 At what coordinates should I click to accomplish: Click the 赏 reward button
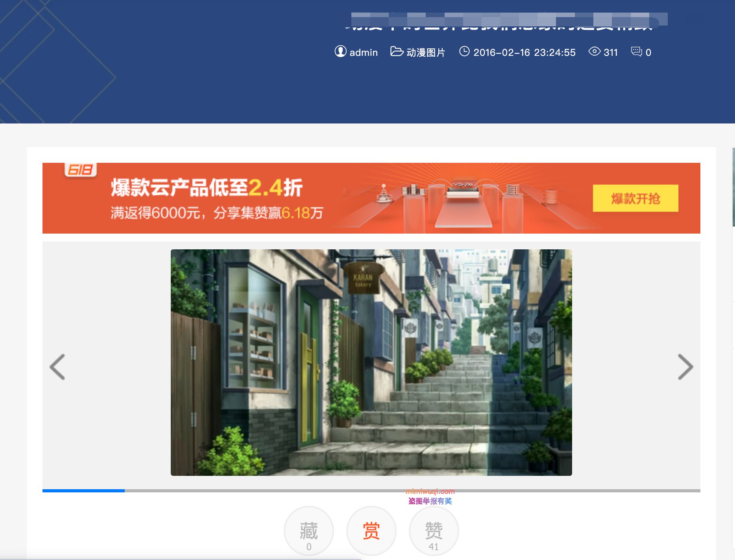[371, 531]
